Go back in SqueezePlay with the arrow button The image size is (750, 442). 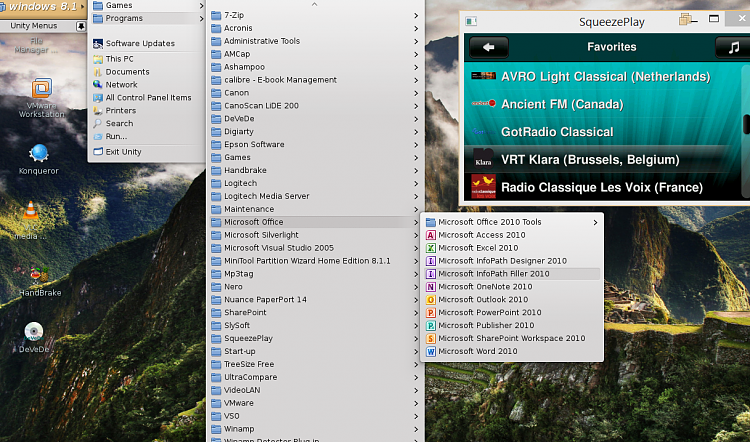click(489, 47)
